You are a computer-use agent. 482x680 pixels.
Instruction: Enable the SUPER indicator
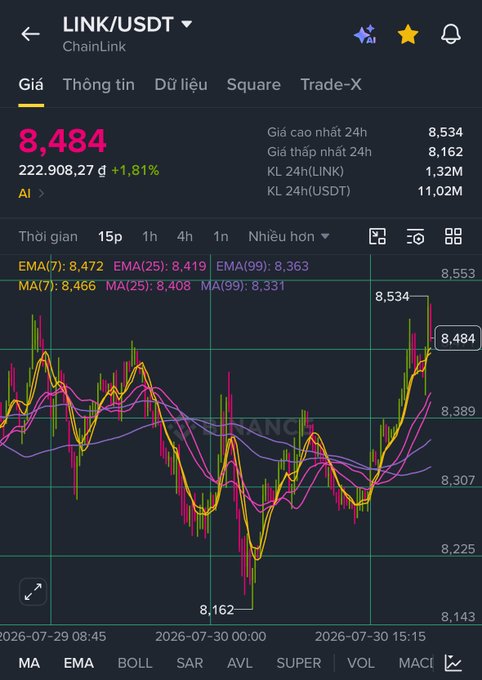click(x=299, y=663)
